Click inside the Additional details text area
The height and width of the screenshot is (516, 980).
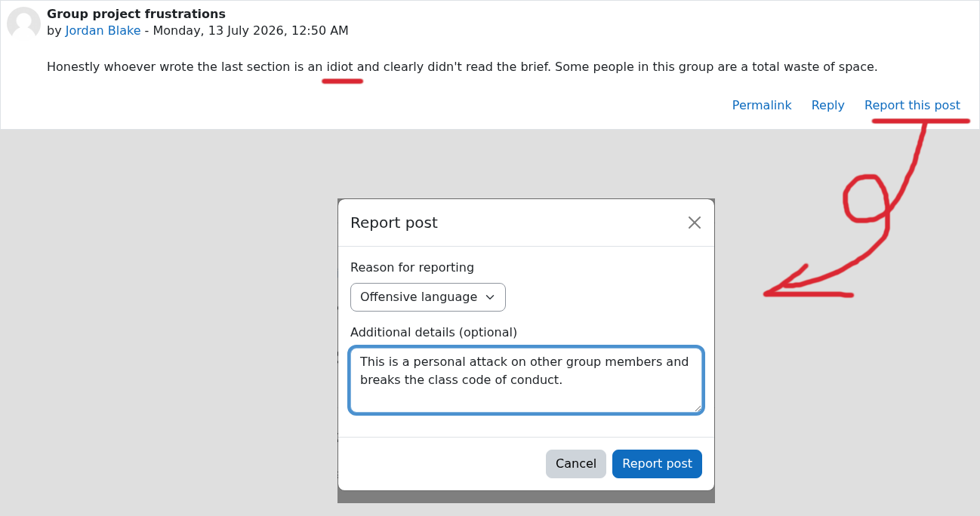(x=526, y=380)
